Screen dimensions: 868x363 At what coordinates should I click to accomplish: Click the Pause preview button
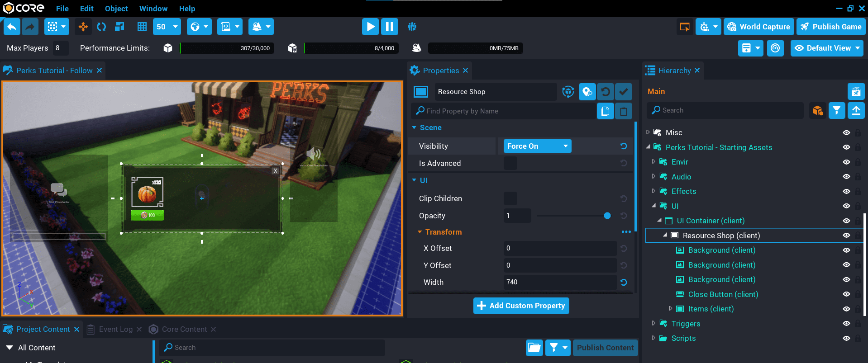tap(389, 27)
